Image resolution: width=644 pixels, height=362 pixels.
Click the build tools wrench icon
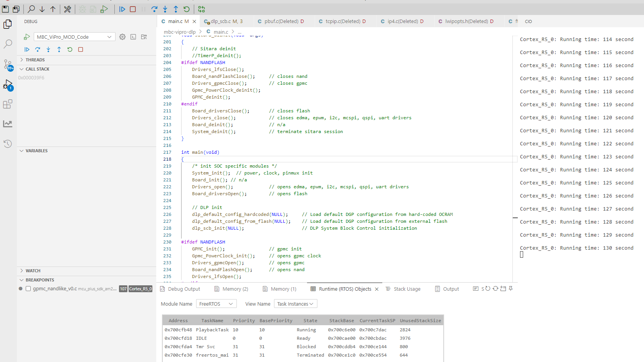click(68, 9)
